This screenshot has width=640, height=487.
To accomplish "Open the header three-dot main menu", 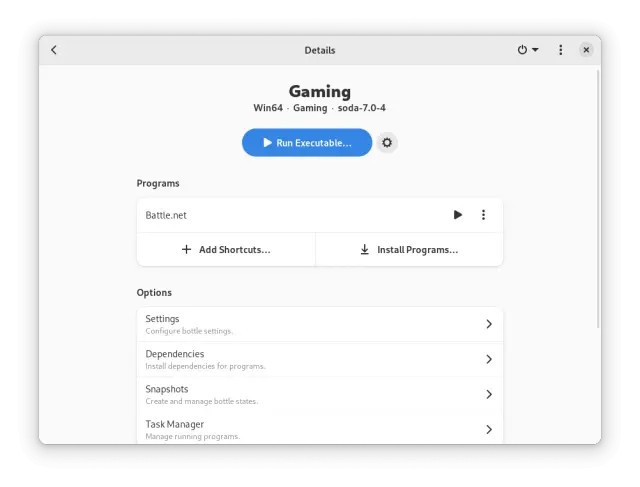I will (x=560, y=50).
